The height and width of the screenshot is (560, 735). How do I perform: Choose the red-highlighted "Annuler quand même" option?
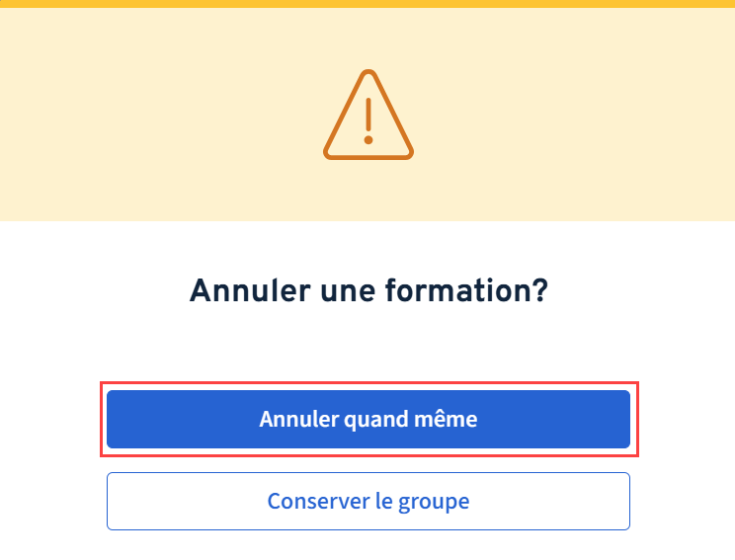(x=367, y=419)
